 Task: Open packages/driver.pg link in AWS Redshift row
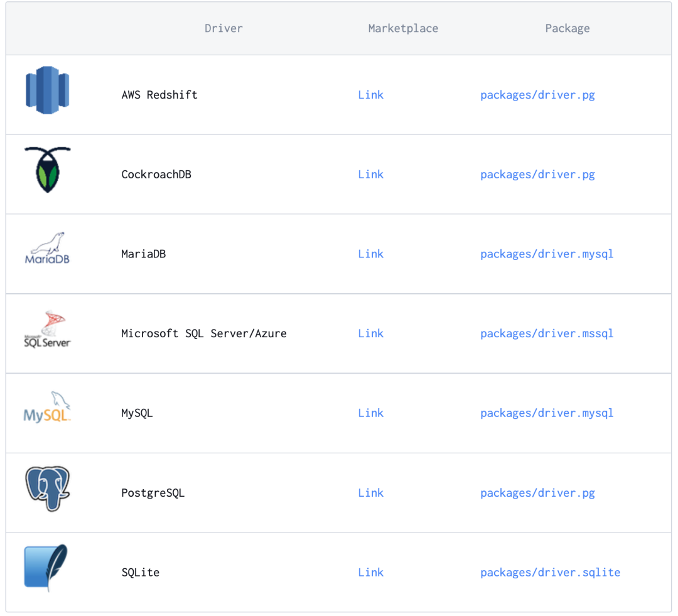537,95
